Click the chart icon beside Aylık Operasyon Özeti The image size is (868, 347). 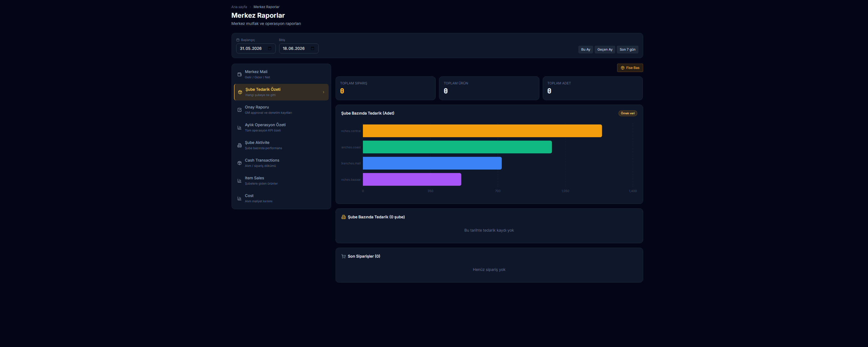[x=239, y=128]
